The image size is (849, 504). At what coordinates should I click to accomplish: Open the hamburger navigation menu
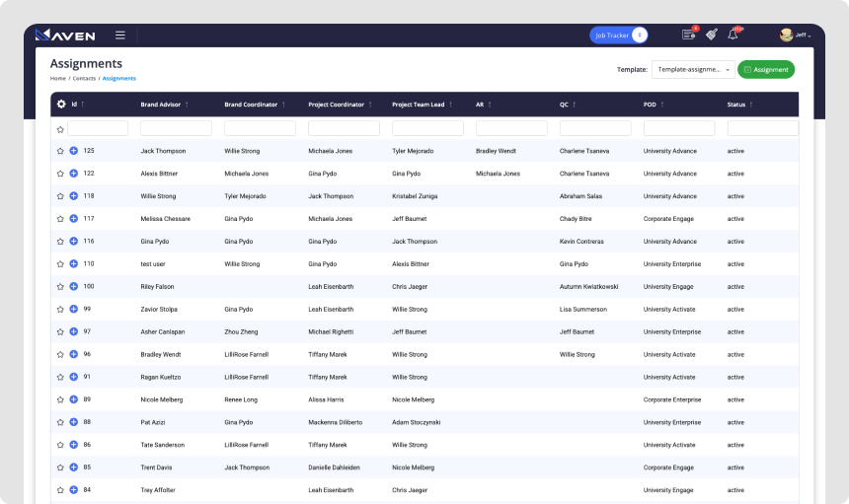[120, 36]
